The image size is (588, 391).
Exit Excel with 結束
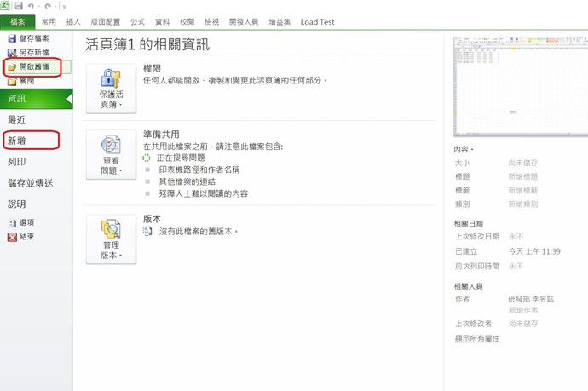click(x=26, y=237)
